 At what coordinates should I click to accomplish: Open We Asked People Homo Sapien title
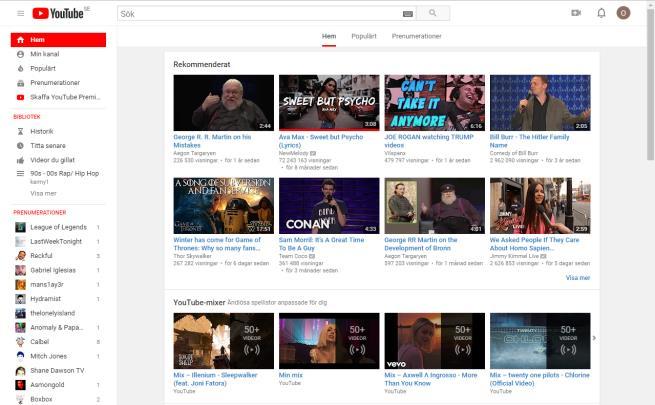(x=534, y=244)
